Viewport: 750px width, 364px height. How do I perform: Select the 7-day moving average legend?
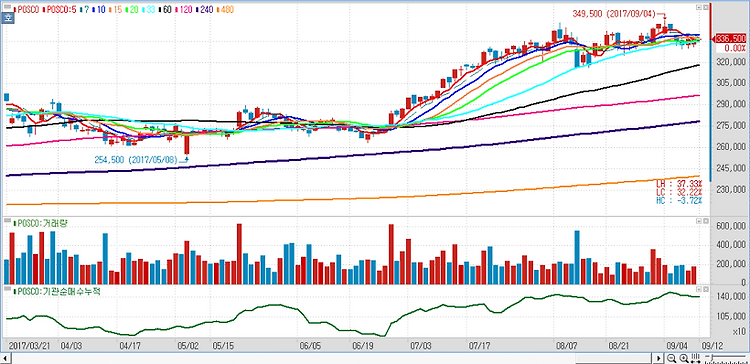(85, 10)
